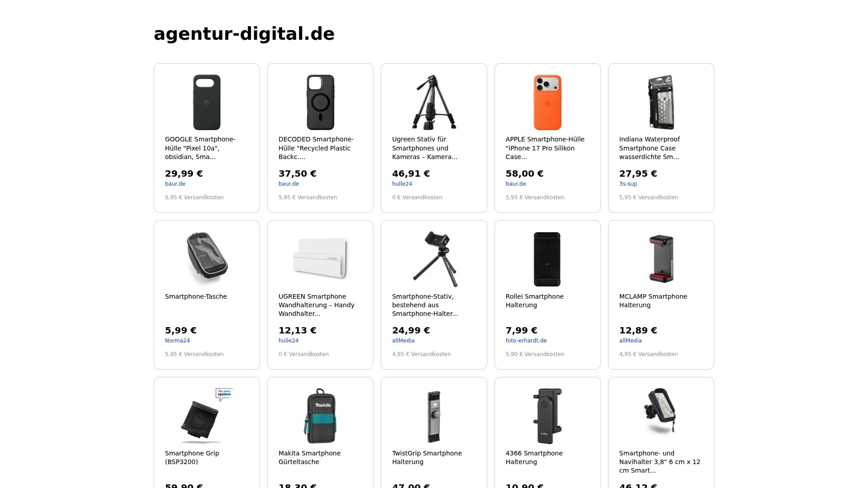Image resolution: width=868 pixels, height=488 pixels.
Task: Open the GOOGLE Pixel 10a case image
Action: (207, 103)
